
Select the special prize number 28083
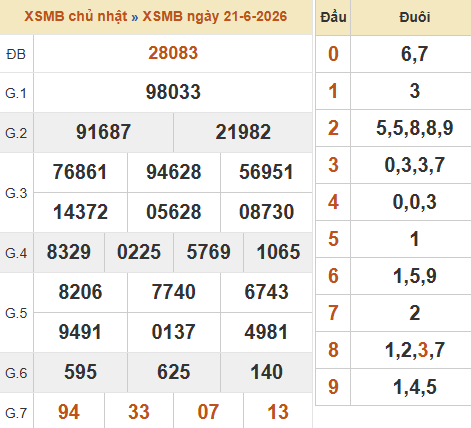click(x=173, y=53)
